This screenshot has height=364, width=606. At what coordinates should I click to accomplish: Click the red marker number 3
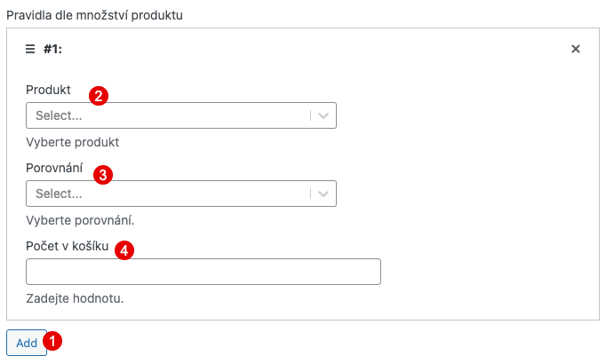[x=103, y=175]
